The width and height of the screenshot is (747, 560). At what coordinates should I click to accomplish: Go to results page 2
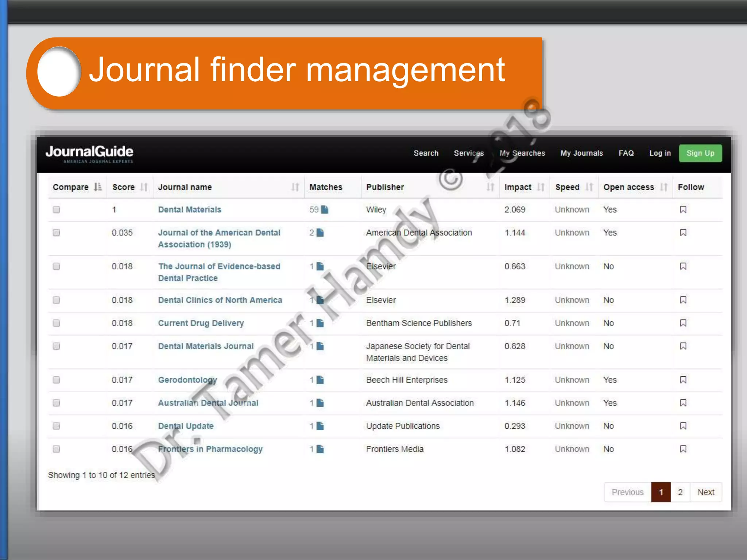(680, 492)
